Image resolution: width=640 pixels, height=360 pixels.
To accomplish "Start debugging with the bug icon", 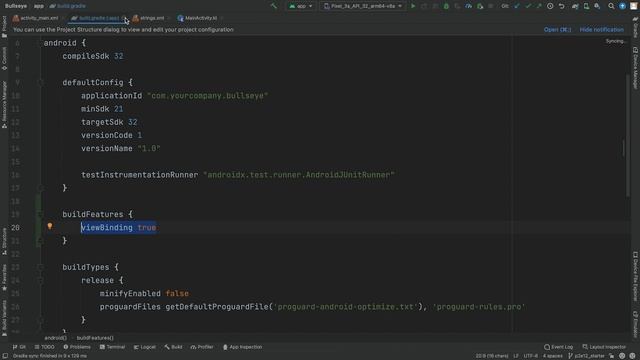I will pos(446,6).
